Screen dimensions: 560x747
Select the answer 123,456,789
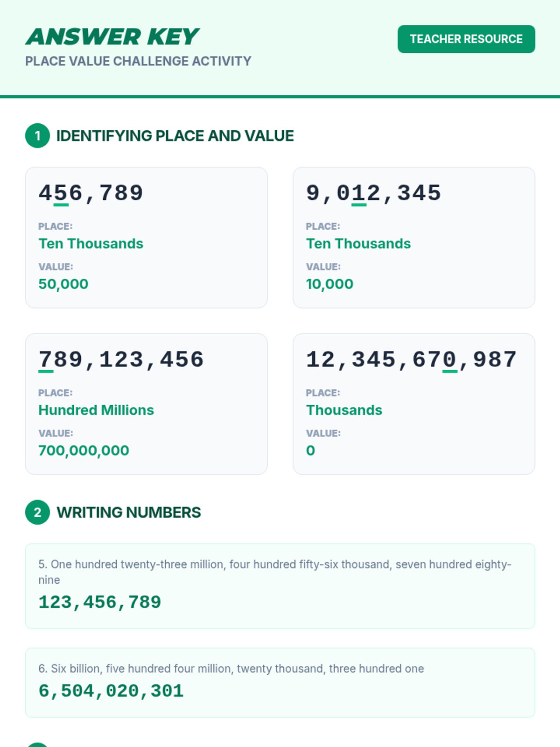tap(100, 602)
